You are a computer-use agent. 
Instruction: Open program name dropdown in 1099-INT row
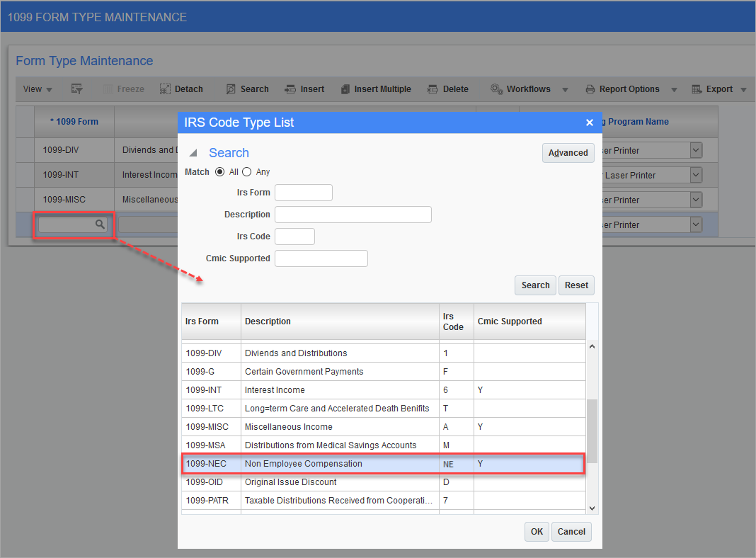(x=696, y=175)
